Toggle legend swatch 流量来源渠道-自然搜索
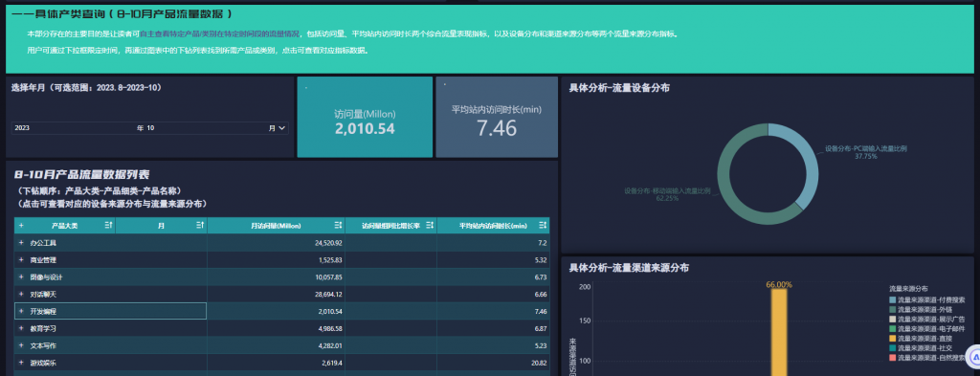This screenshot has height=376, width=980. [x=893, y=358]
